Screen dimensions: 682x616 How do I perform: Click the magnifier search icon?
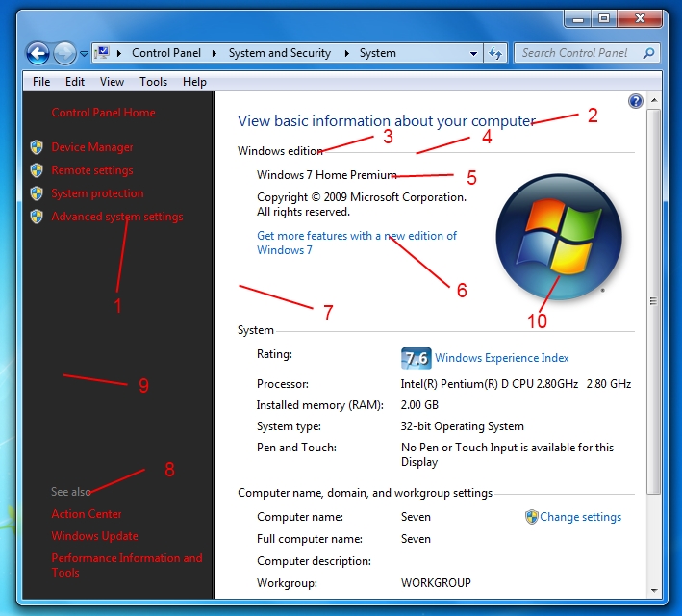coord(648,53)
